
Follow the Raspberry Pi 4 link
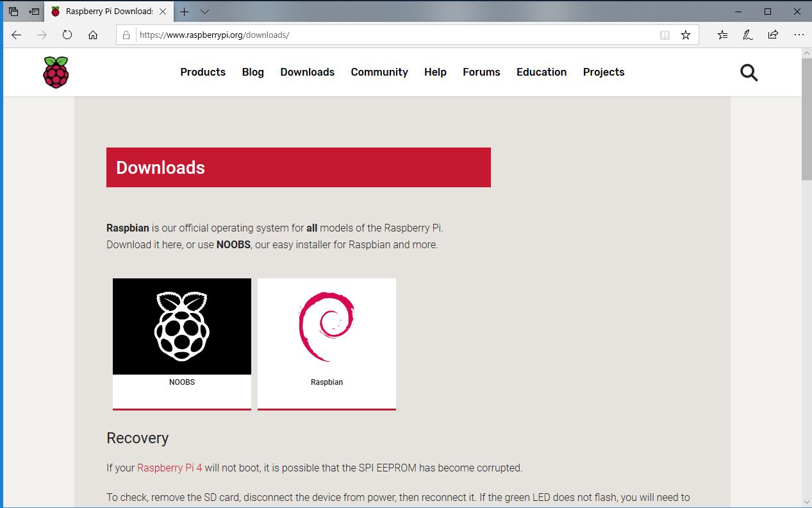tap(170, 468)
